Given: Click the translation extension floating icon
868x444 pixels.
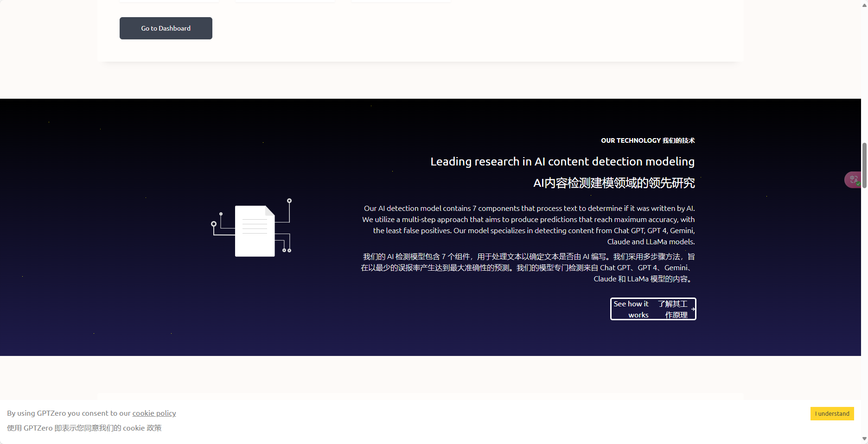Looking at the screenshot, I should click(x=852, y=179).
